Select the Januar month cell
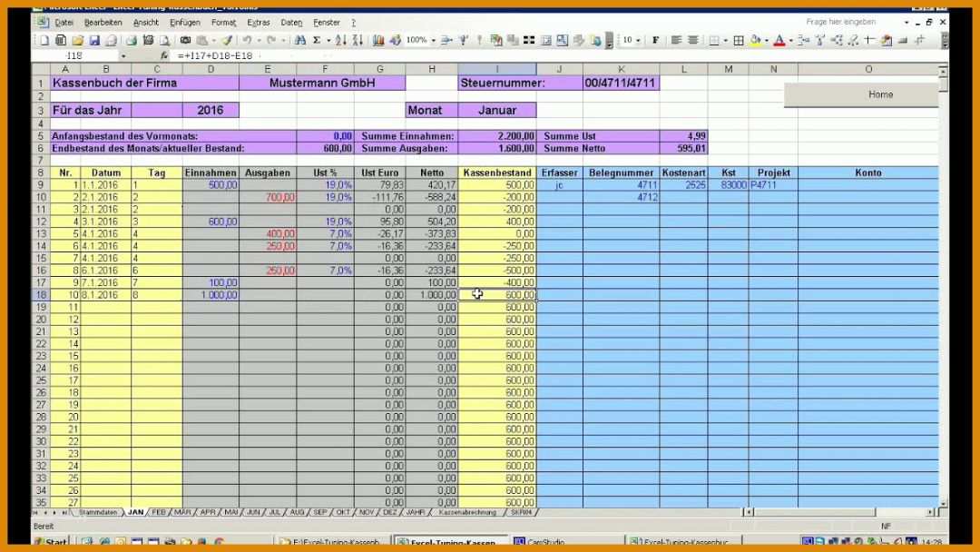The image size is (980, 552). coord(497,111)
